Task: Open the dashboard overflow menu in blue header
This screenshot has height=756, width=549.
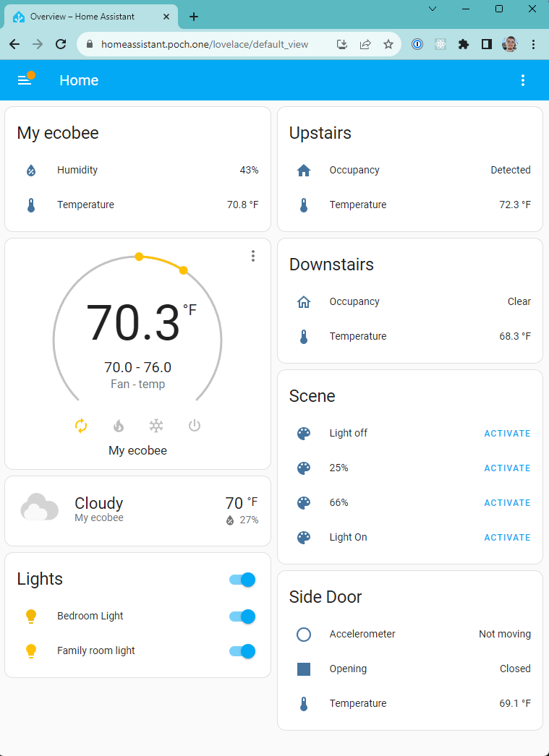Action: (523, 80)
